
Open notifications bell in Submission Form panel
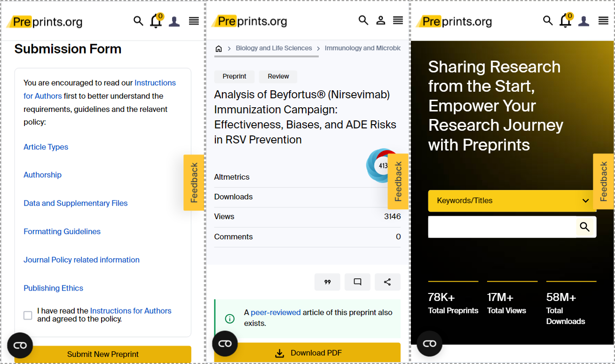click(156, 21)
